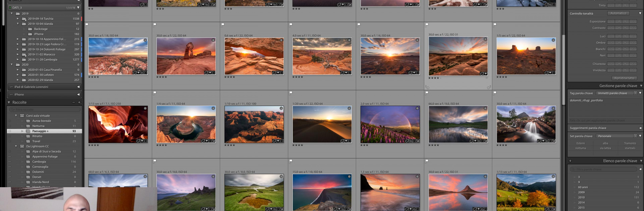Expand iPad di Gabriele Lorenzini source

78,87
